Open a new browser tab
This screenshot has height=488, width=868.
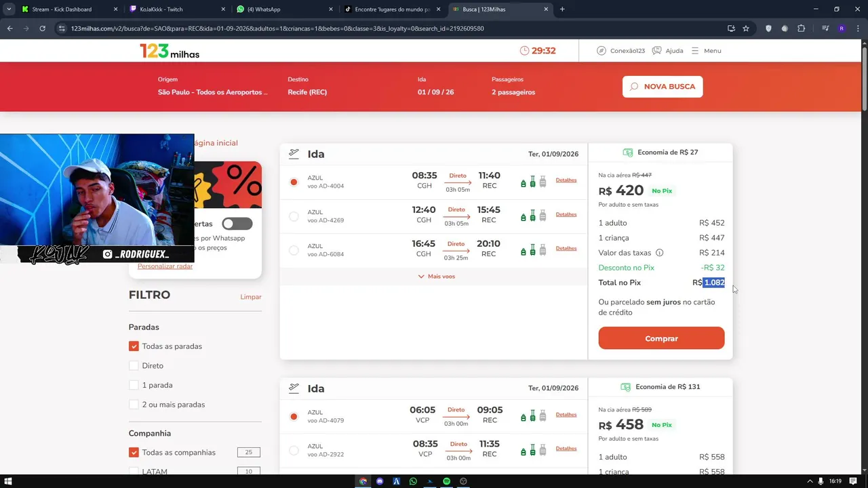click(562, 9)
